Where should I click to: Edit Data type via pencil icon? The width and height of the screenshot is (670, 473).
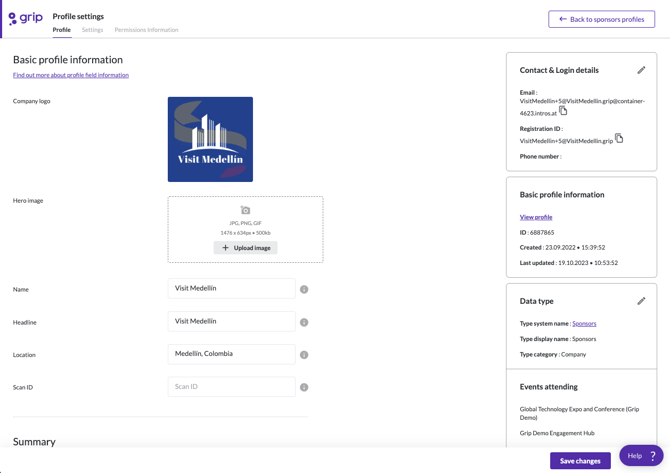coord(641,301)
